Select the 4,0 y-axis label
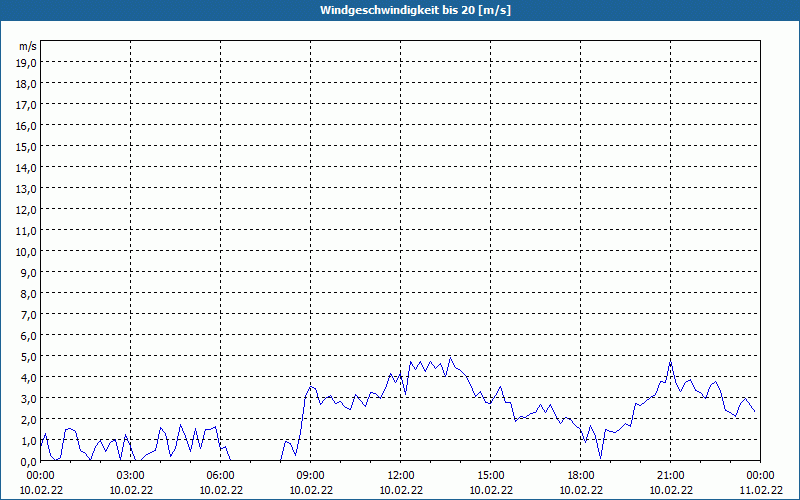This screenshot has height=500, width=800. click(x=29, y=378)
